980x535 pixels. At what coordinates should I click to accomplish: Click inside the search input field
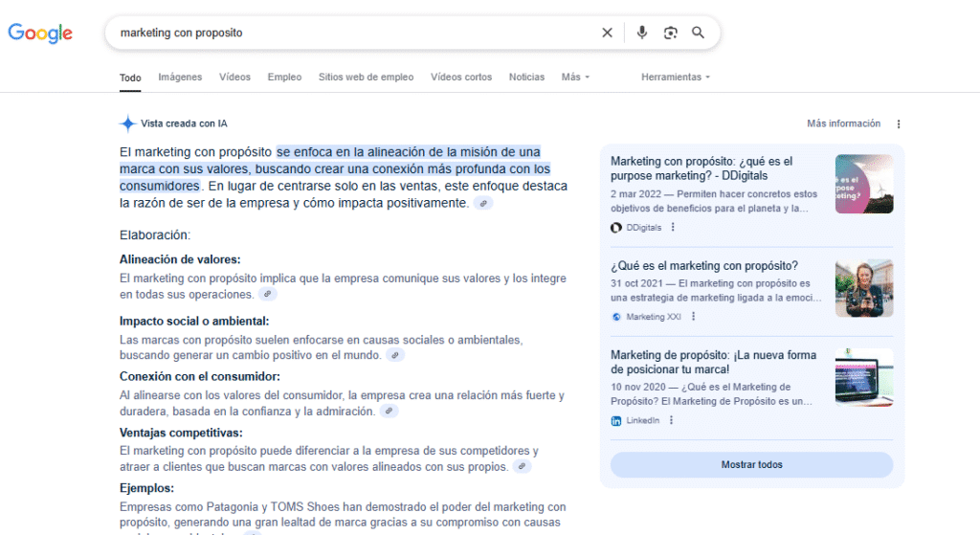345,33
